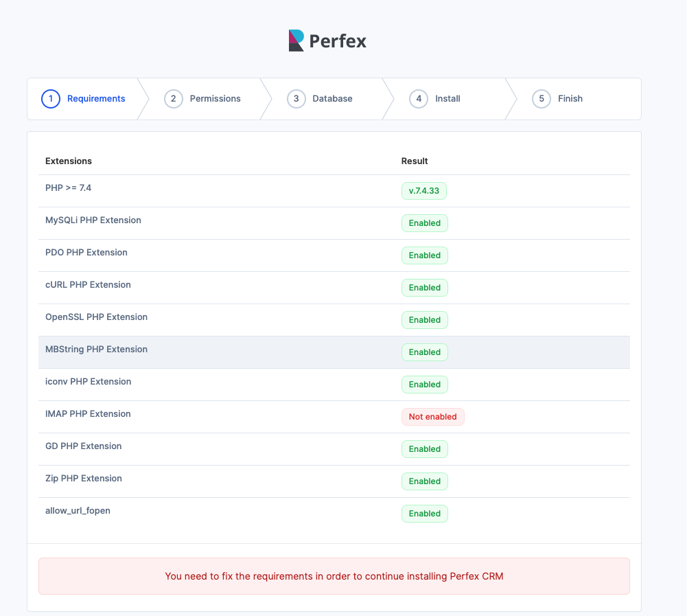Click the step 1 circle icon
Viewport: 687px width, 616px height.
51,99
